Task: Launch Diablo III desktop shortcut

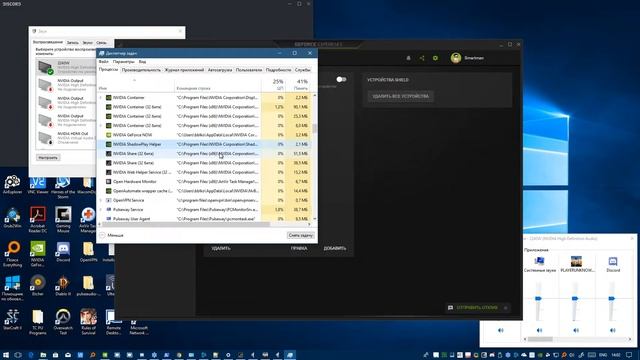Action: pos(63,285)
